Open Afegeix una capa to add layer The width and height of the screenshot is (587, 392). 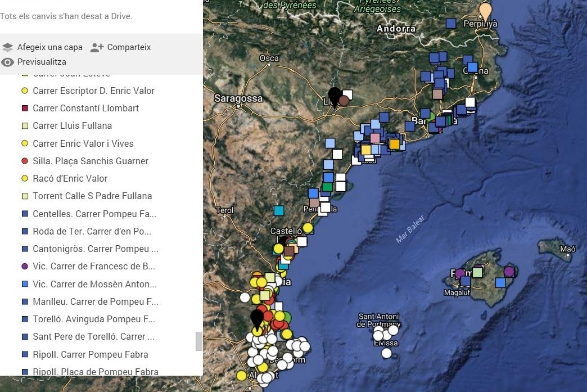click(49, 47)
